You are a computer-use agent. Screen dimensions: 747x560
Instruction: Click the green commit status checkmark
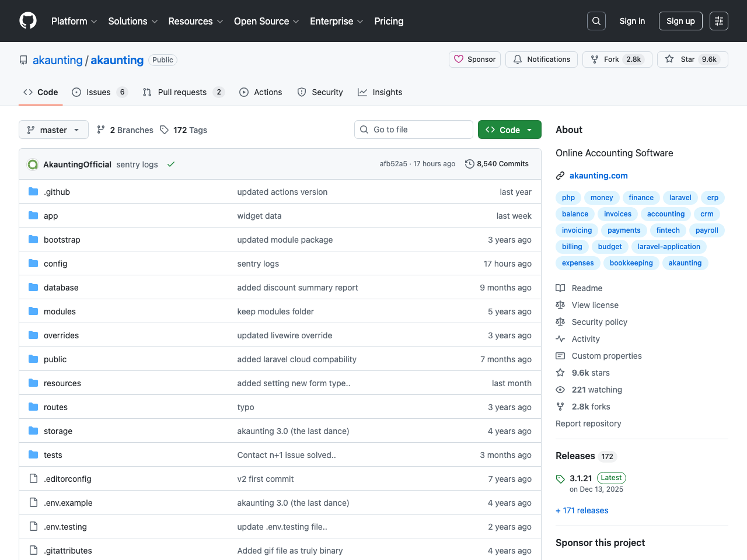(171, 164)
